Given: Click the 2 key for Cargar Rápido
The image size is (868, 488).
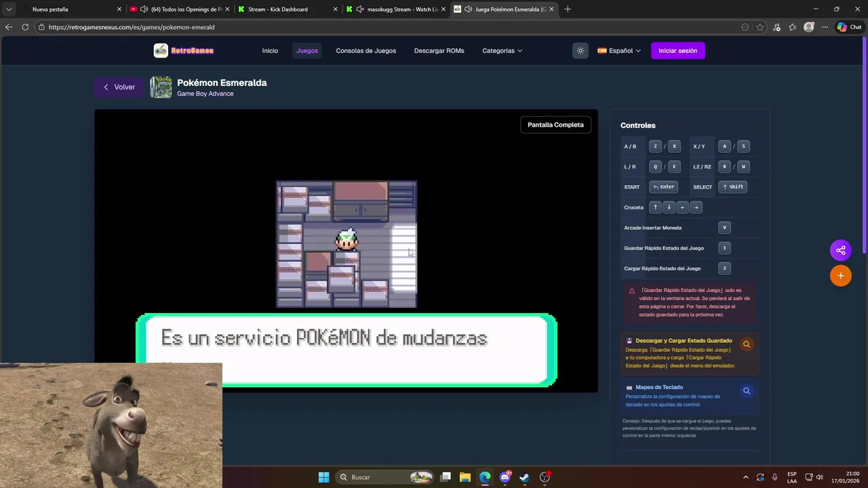Looking at the screenshot, I should [x=724, y=268].
